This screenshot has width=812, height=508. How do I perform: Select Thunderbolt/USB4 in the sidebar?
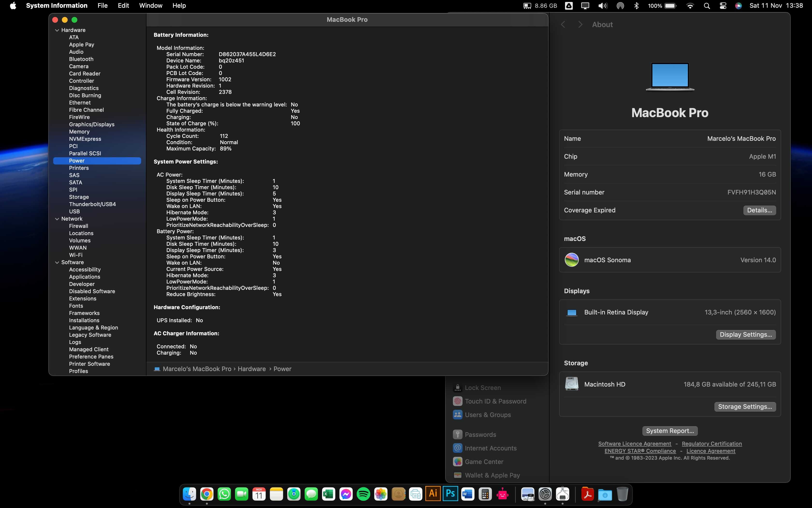click(92, 204)
